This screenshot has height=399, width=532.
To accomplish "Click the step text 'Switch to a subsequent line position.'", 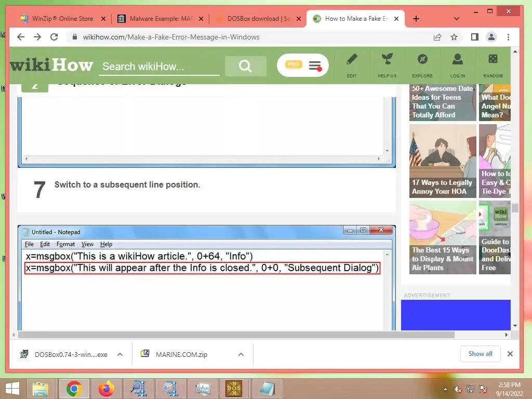I will pyautogui.click(x=127, y=184).
